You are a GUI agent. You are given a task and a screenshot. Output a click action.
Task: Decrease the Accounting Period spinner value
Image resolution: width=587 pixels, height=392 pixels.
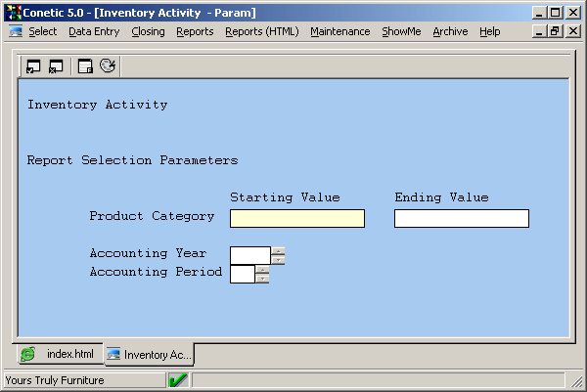point(262,279)
